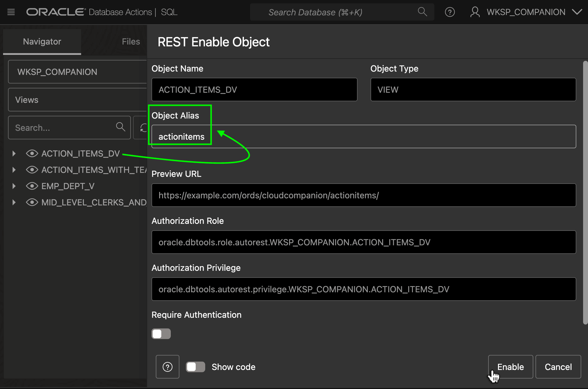Toggle Require Authentication switch

click(x=161, y=334)
